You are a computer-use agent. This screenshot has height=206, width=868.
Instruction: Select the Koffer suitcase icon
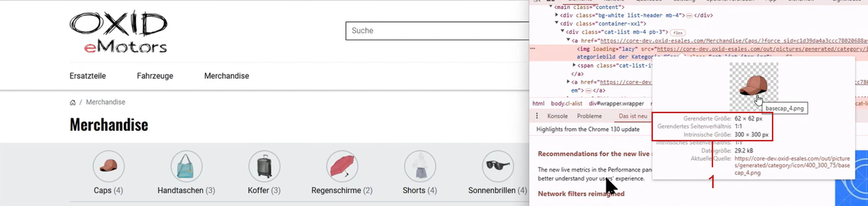pyautogui.click(x=264, y=166)
